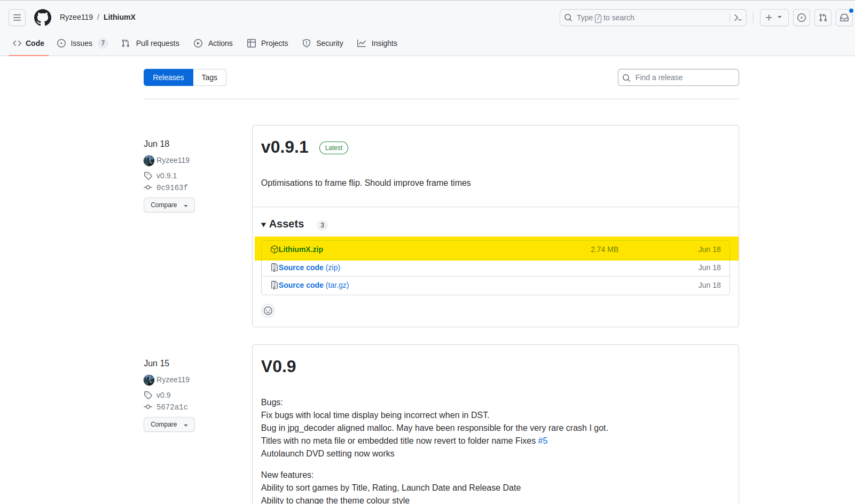Switch to the Actions tab
855x504 pixels.
click(x=214, y=43)
